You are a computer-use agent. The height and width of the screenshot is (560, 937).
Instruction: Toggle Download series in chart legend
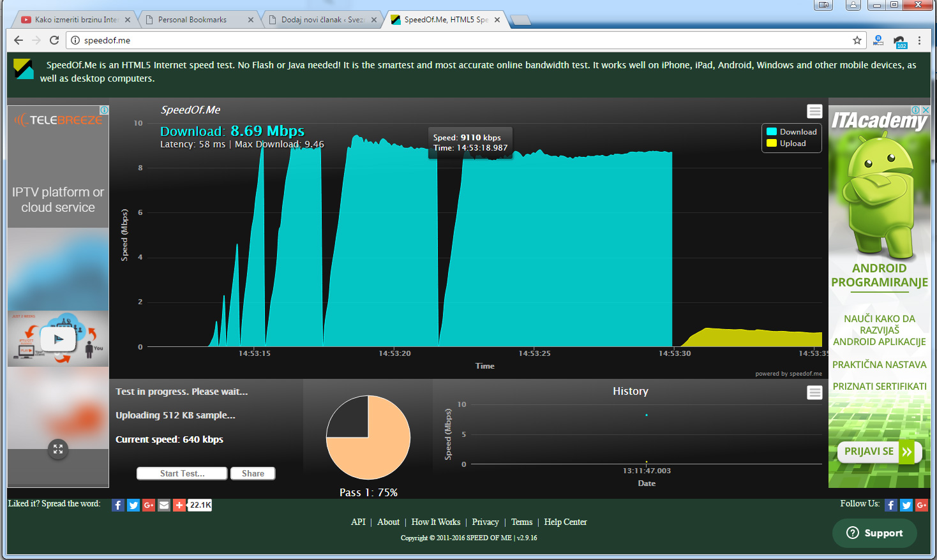(791, 132)
